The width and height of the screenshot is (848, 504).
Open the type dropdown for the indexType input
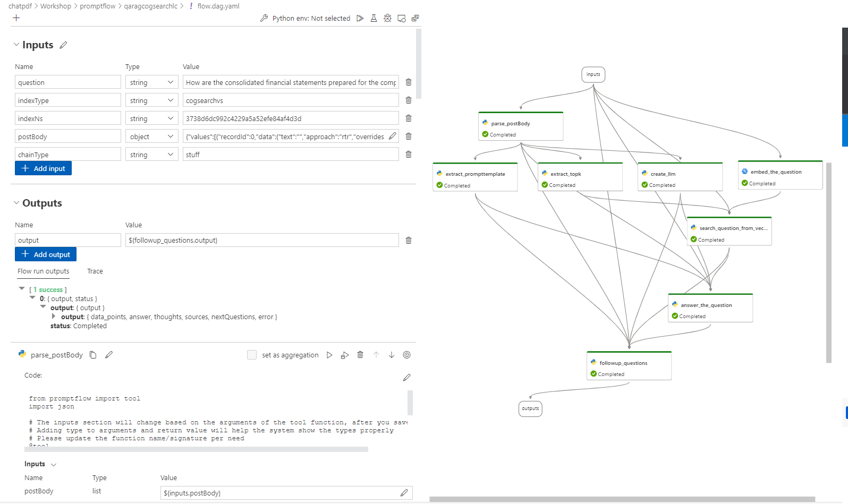click(151, 100)
